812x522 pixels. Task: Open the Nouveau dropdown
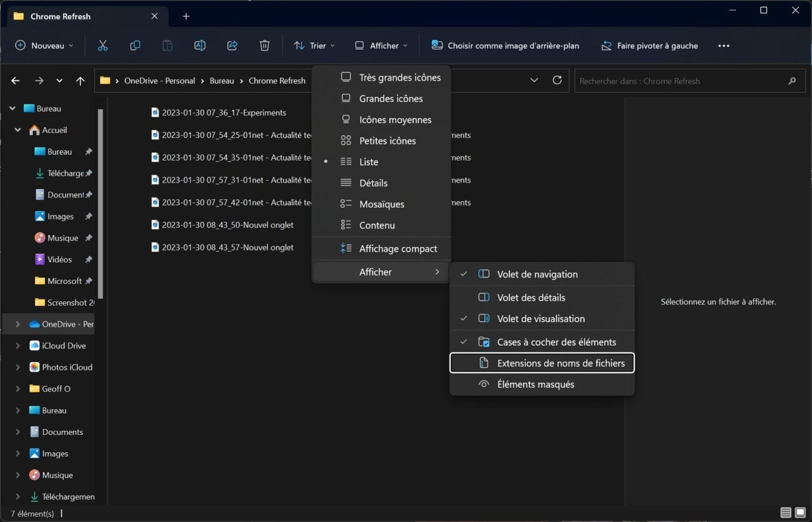pyautogui.click(x=44, y=45)
